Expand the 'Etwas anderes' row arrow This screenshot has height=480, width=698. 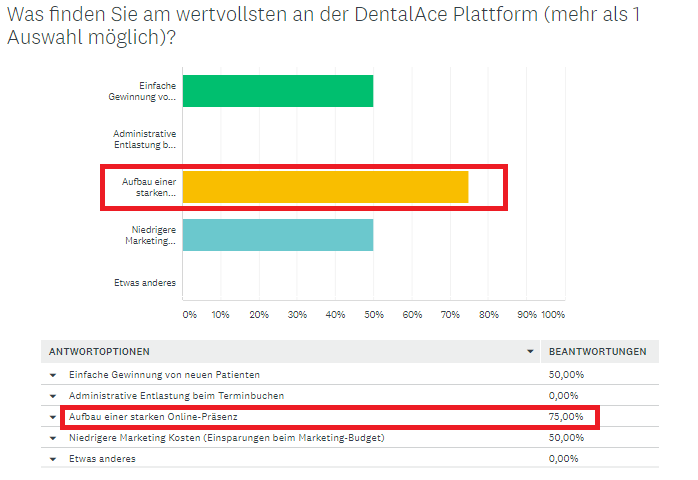pos(53,459)
